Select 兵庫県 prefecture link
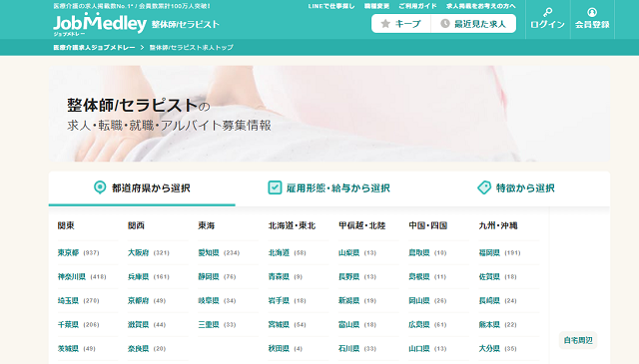 click(138, 277)
